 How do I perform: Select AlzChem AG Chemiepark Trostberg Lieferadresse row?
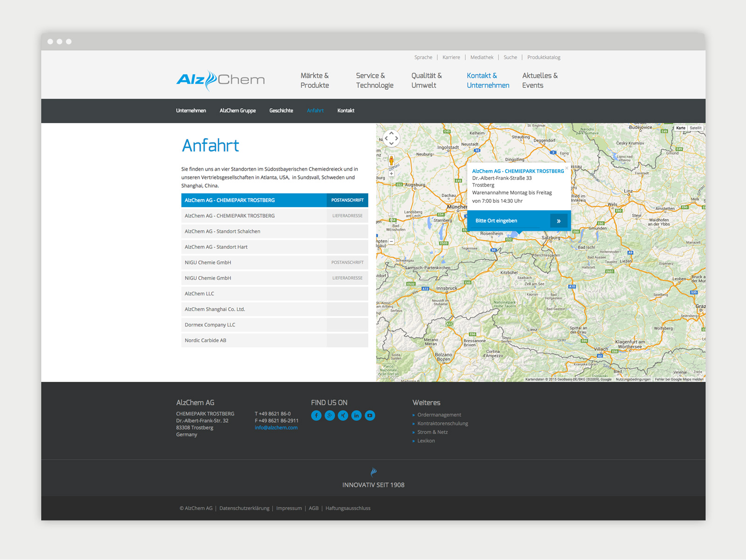(275, 216)
